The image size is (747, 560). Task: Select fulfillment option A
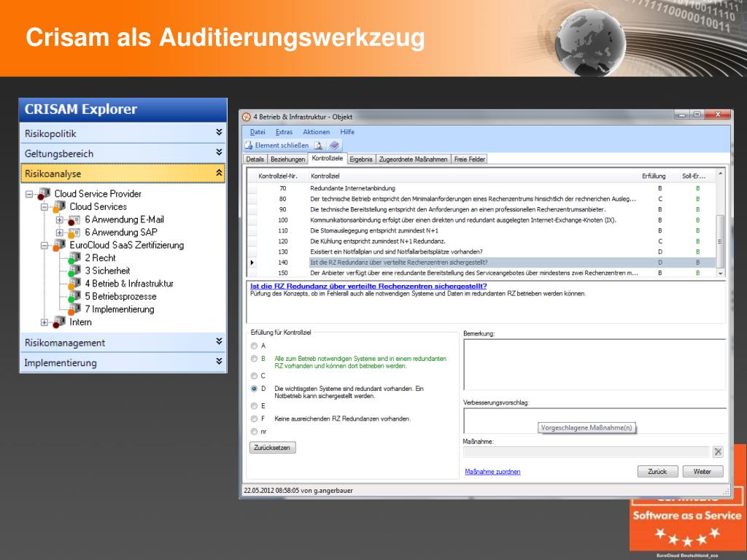pos(254,346)
